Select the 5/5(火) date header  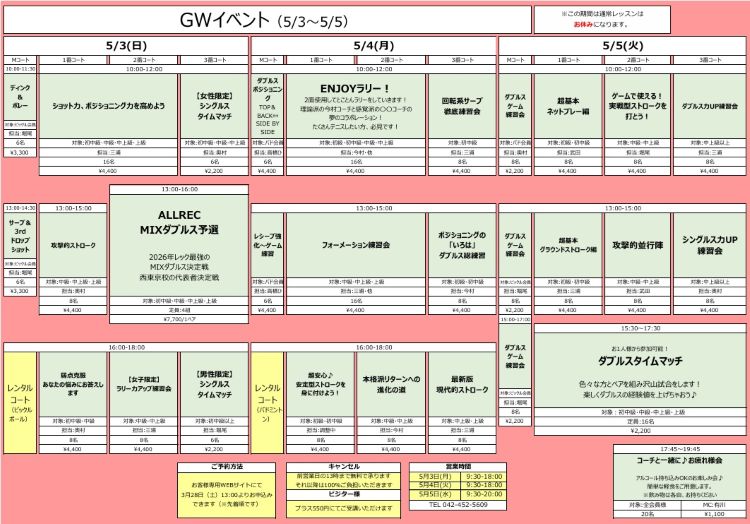621,46
